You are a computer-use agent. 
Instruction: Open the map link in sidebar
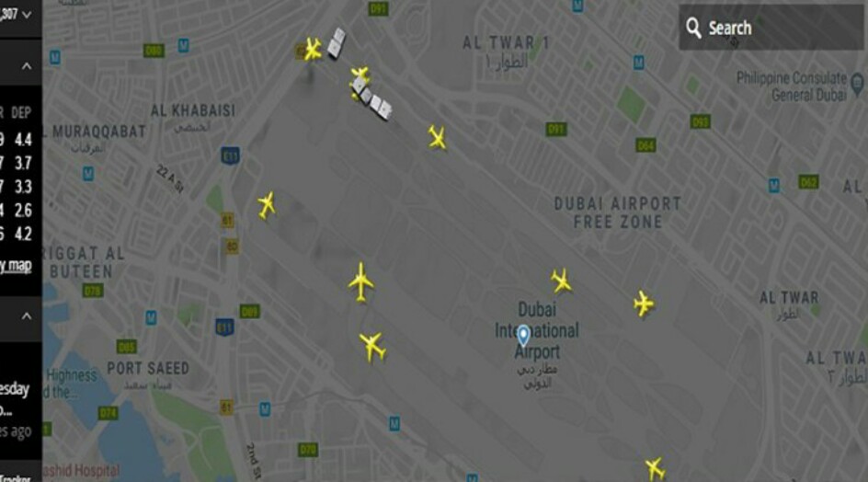click(x=16, y=266)
